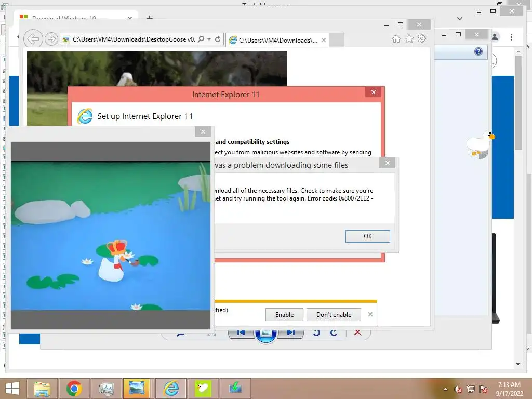Open the network tray icon
This screenshot has width=532, height=399.
(471, 389)
